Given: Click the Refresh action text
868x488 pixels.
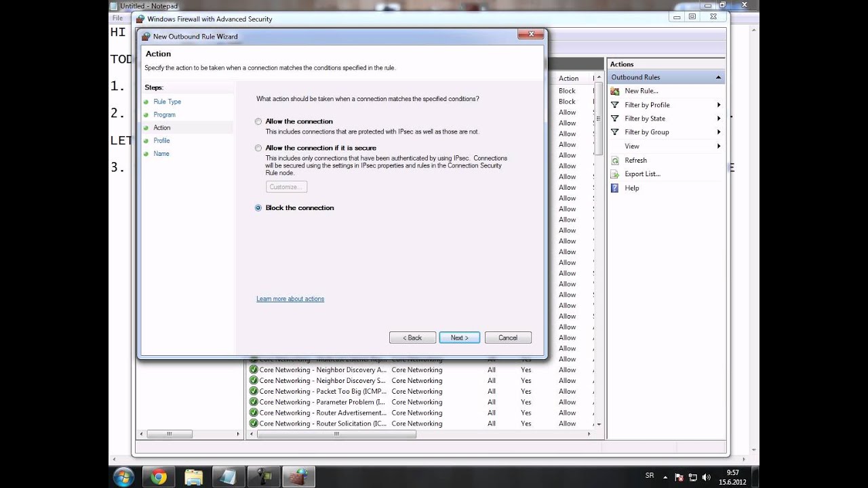Looking at the screenshot, I should coord(636,161).
